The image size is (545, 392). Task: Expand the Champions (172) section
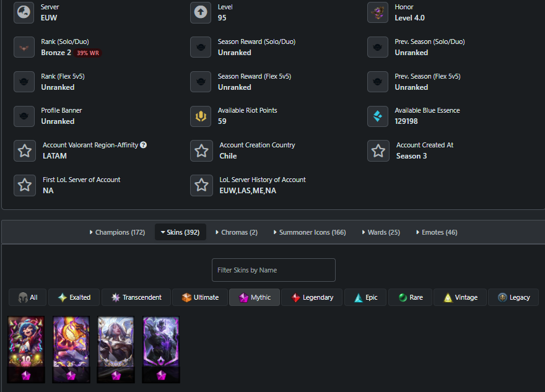pos(117,232)
